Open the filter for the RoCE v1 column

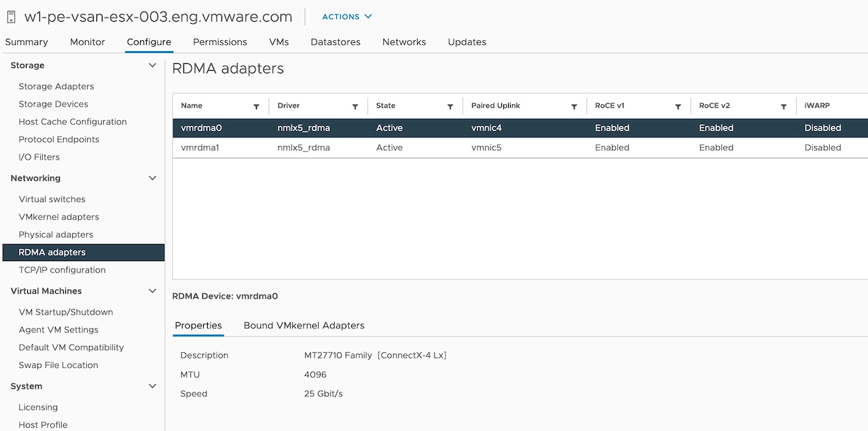[678, 106]
